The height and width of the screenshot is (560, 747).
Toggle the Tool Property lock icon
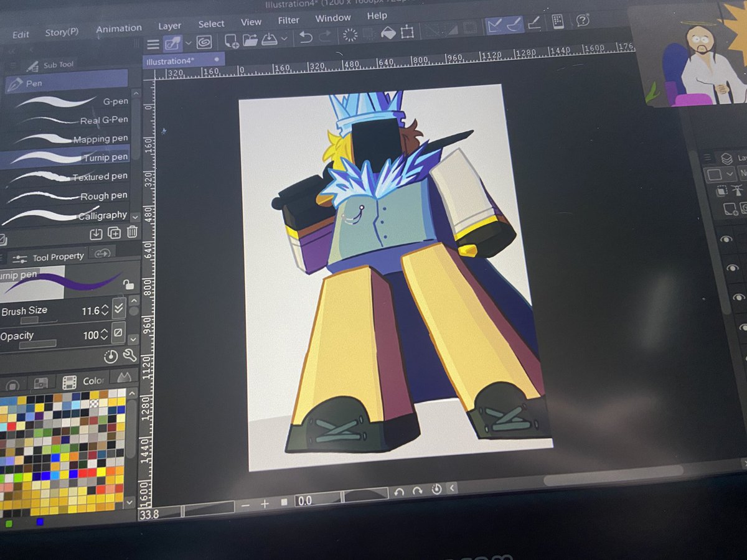pos(128,284)
